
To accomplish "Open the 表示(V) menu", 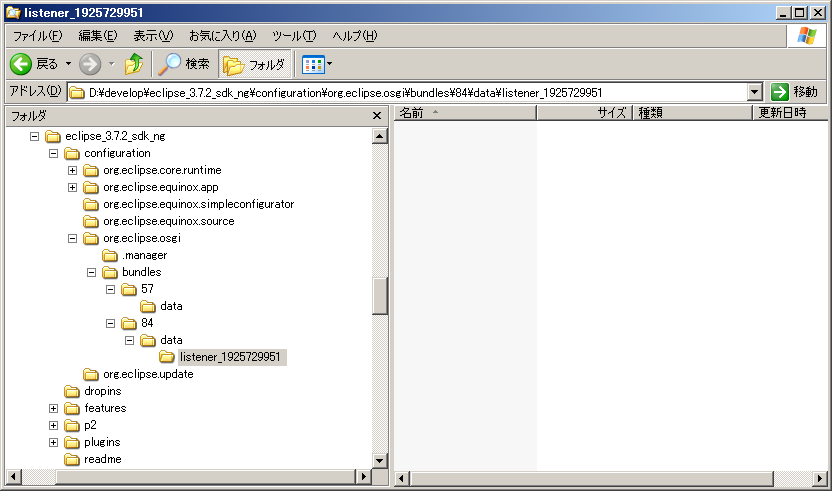I will click(153, 36).
